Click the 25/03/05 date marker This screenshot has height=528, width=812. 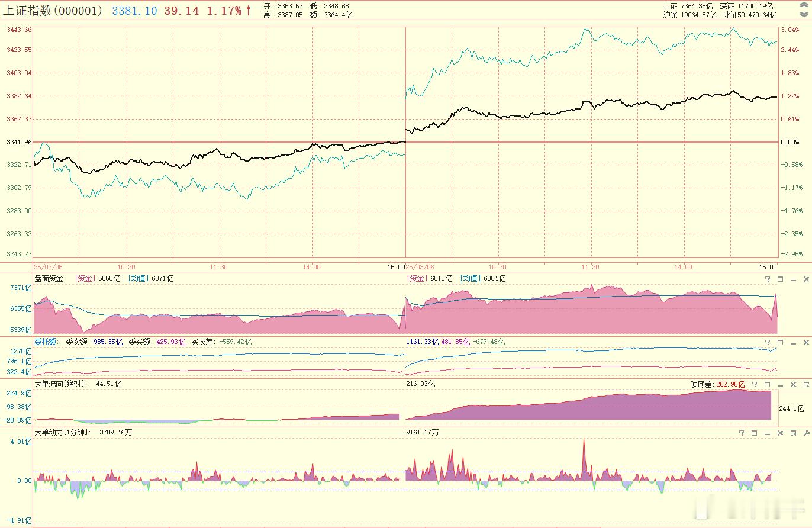pyautogui.click(x=47, y=267)
